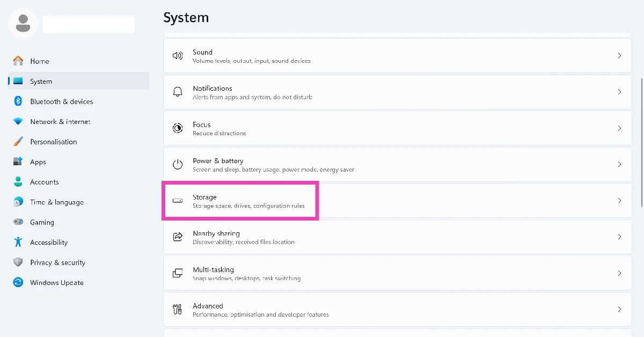Open Network & internet settings
The width and height of the screenshot is (644, 337).
(x=60, y=122)
